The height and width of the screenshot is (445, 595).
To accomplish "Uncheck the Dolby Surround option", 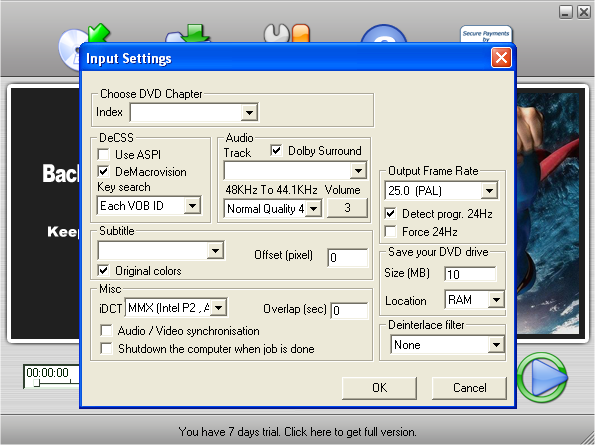I will click(x=276, y=151).
